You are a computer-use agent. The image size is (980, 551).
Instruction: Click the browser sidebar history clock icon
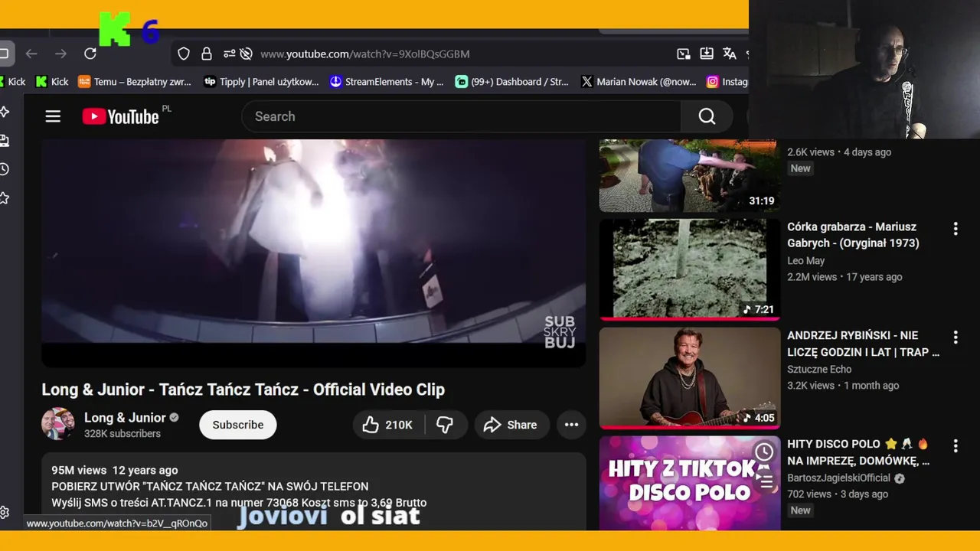4,169
